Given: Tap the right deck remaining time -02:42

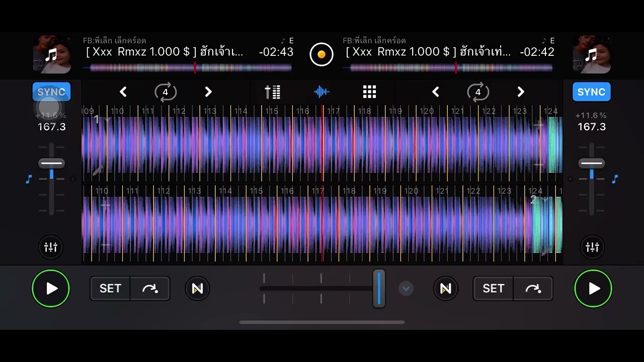Looking at the screenshot, I should [537, 52].
